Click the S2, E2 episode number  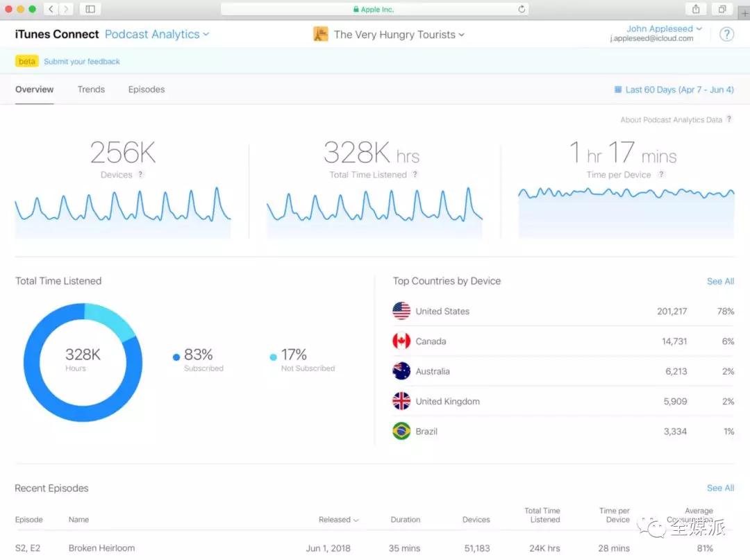(28, 548)
